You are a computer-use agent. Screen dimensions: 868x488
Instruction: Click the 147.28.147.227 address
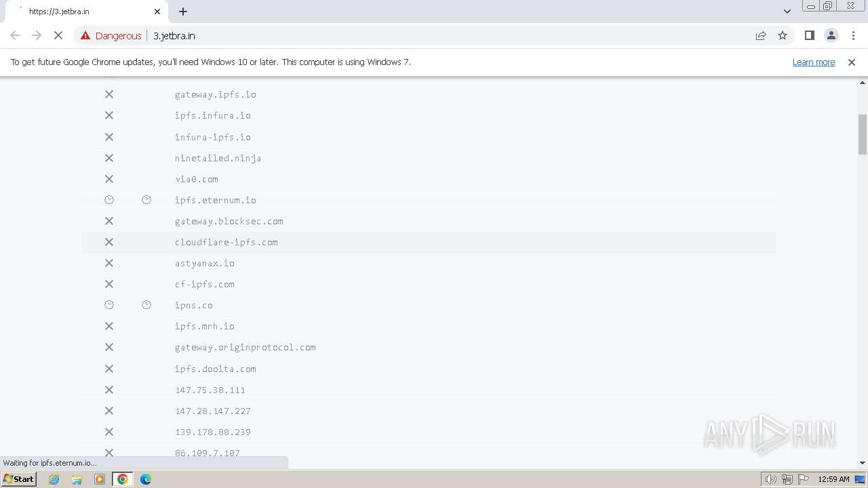pyautogui.click(x=213, y=411)
